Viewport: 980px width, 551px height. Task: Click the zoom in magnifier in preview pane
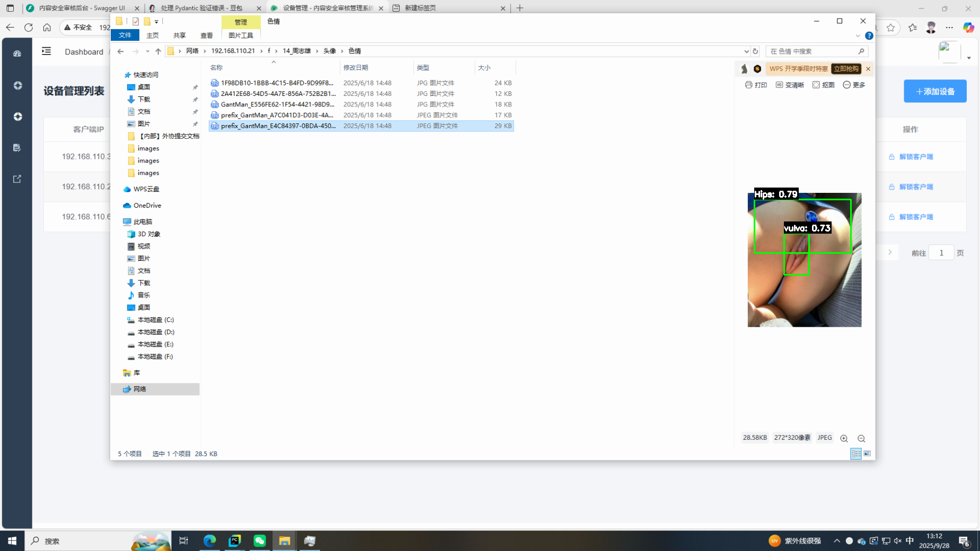[x=844, y=438]
